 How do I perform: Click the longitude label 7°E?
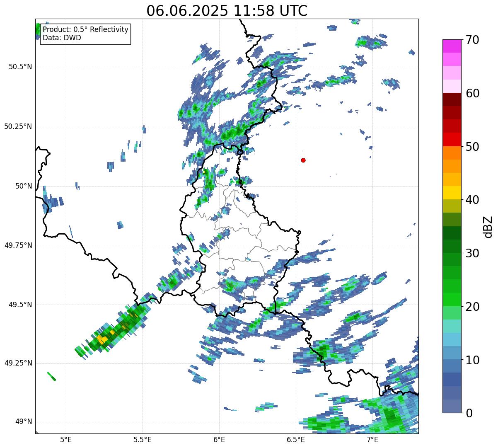pos(372,439)
